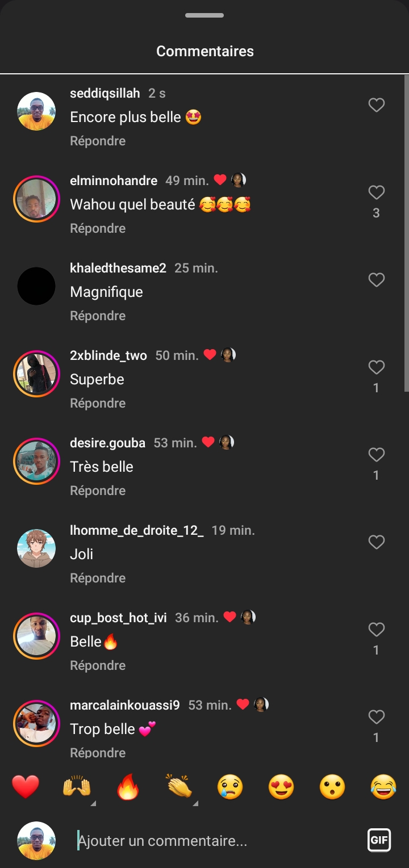
Task: Tap the red heart quick-reaction emoji
Action: click(26, 787)
